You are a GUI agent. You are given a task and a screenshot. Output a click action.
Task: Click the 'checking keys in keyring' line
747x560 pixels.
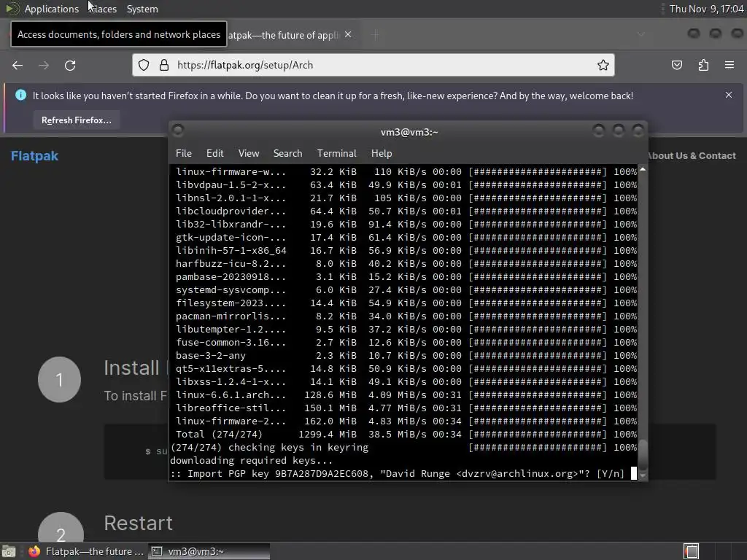pyautogui.click(x=403, y=448)
